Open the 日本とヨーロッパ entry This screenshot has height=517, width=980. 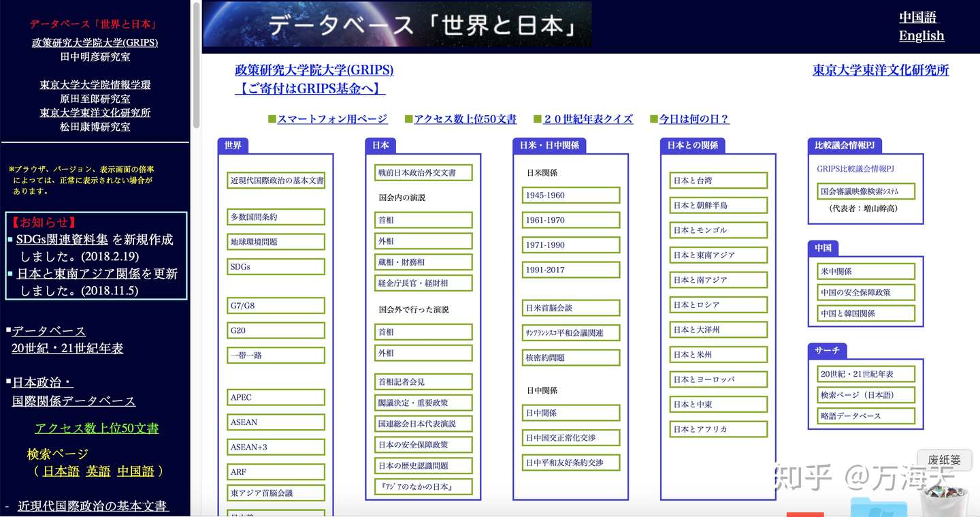click(x=719, y=379)
